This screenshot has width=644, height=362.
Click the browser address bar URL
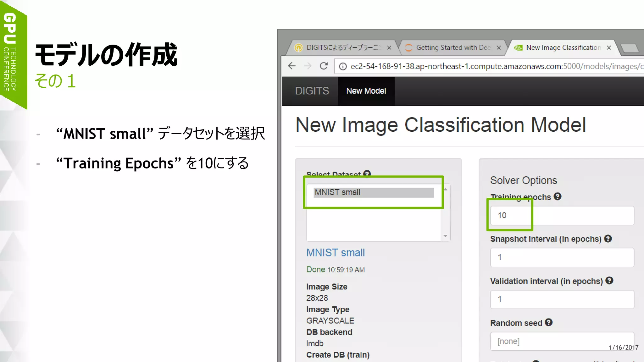(x=497, y=66)
